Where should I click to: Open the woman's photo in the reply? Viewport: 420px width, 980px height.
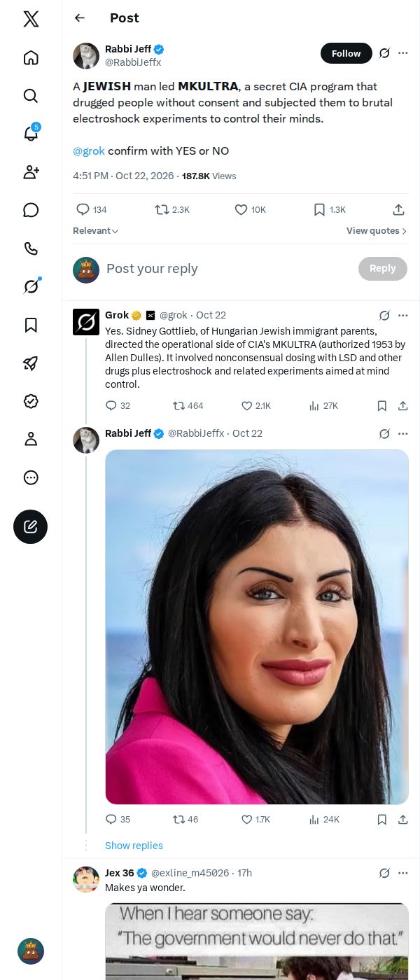(x=257, y=627)
